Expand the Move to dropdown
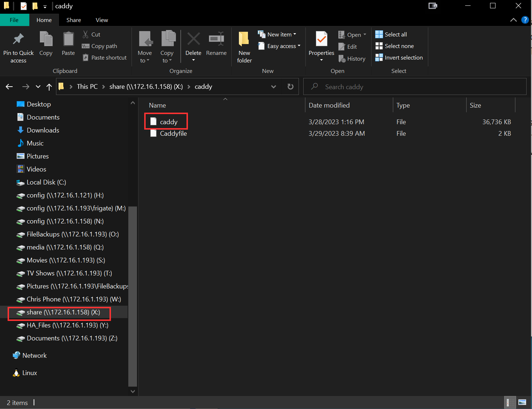This screenshot has width=532, height=409. (x=145, y=57)
